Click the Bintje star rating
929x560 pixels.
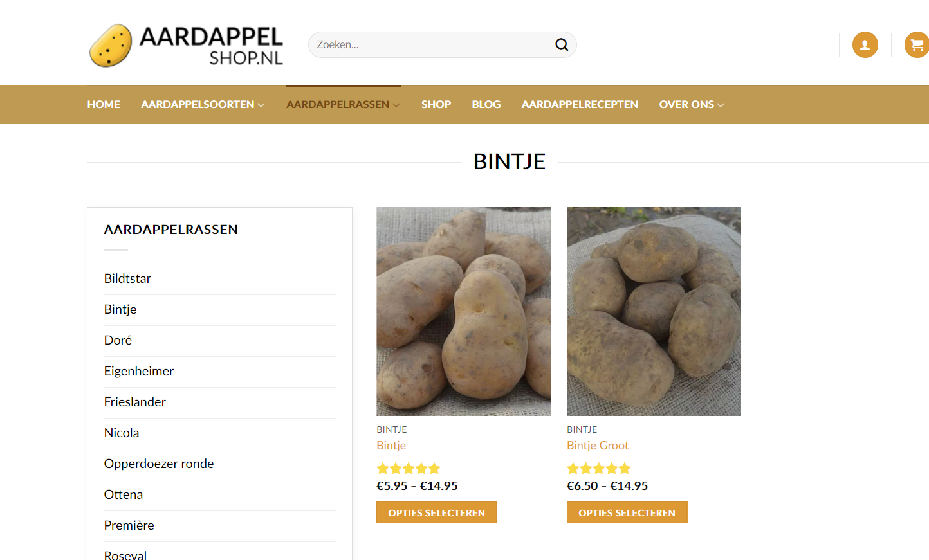[409, 469]
